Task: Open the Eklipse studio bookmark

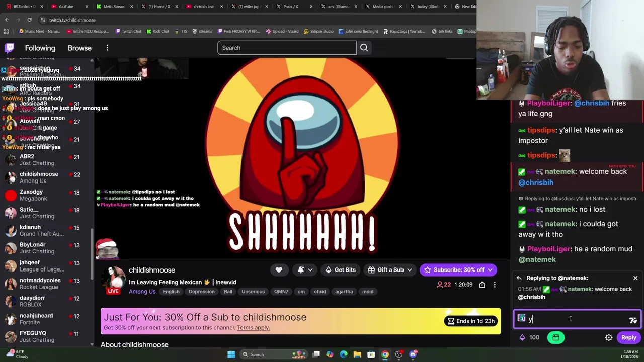Action: point(318,31)
